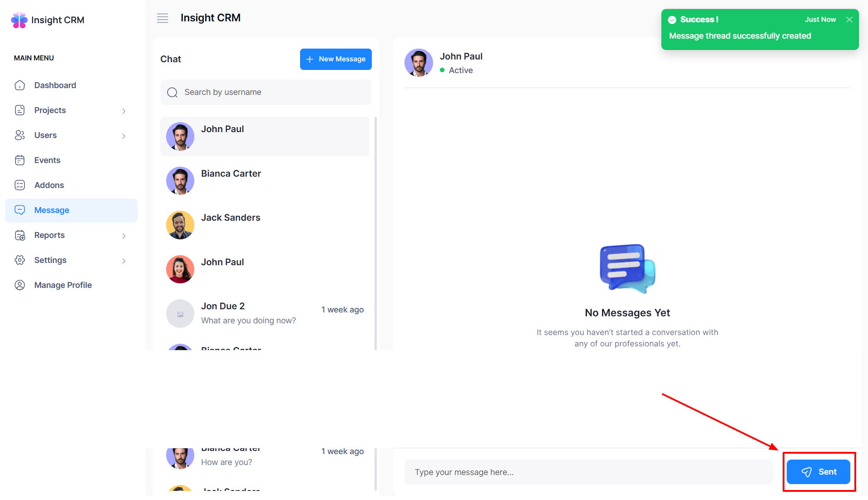Screen dimensions: 868x500
Task: Expand the Reports submenu chevron
Action: 123,236
